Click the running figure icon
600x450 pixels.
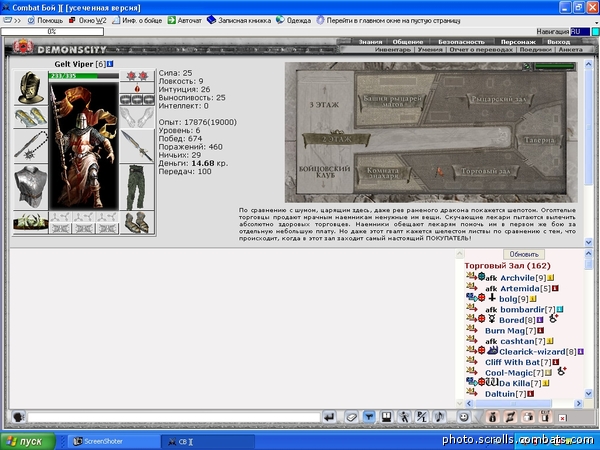tap(404, 417)
